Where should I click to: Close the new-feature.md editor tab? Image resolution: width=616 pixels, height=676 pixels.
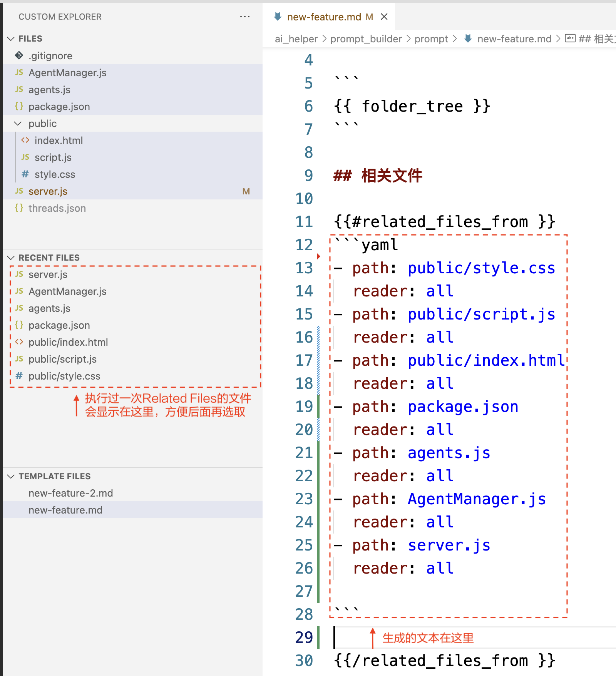coord(384,17)
